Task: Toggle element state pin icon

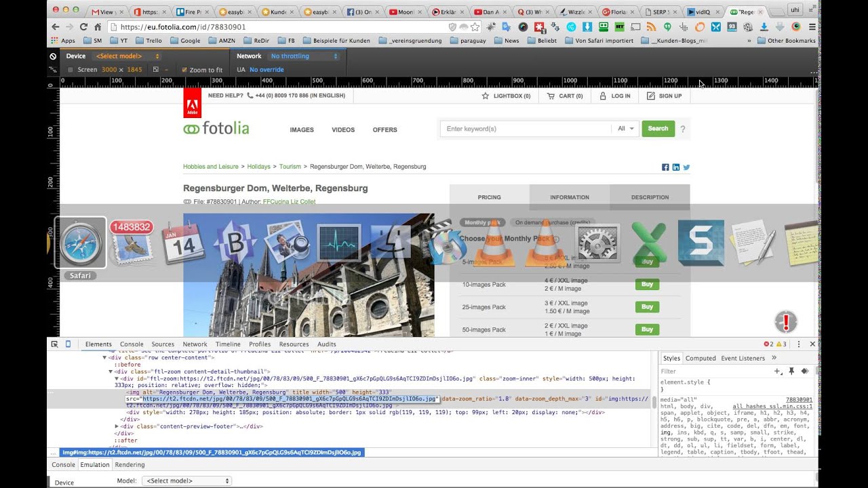Action: point(791,371)
